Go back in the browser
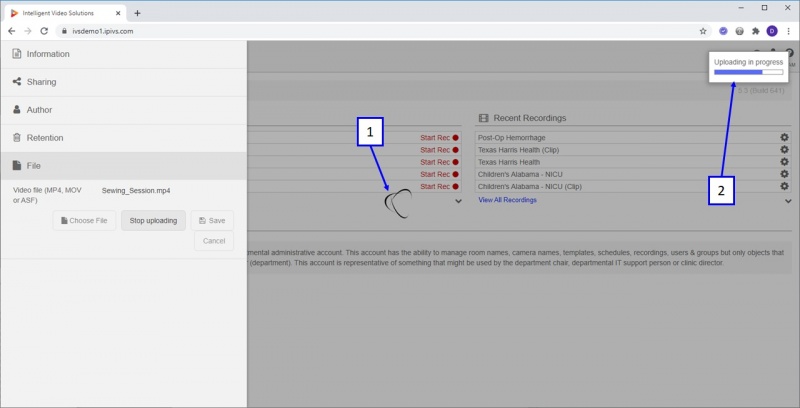 (12, 31)
